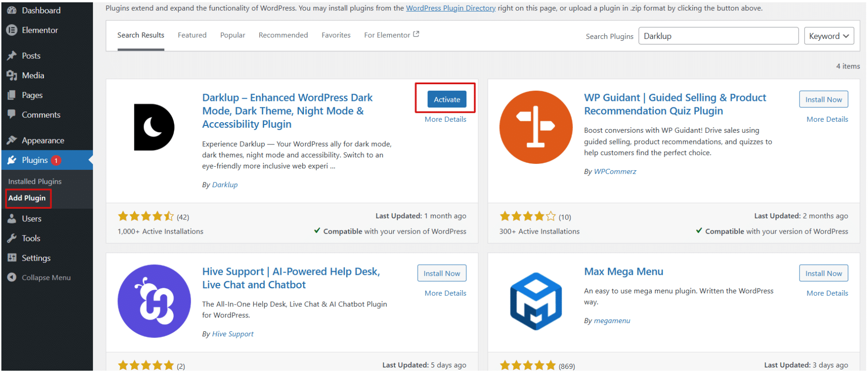Open the Hive Support plugin title link

[x=291, y=278]
